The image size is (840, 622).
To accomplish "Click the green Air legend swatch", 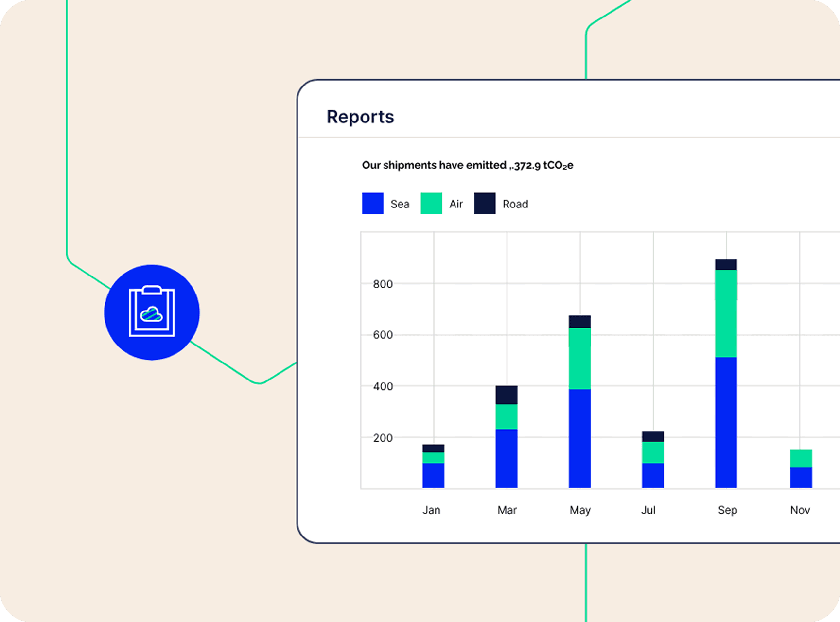I will tap(431, 204).
